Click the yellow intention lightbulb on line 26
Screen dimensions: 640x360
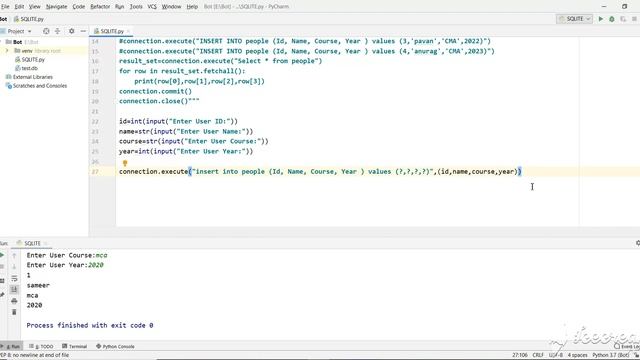(x=125, y=162)
